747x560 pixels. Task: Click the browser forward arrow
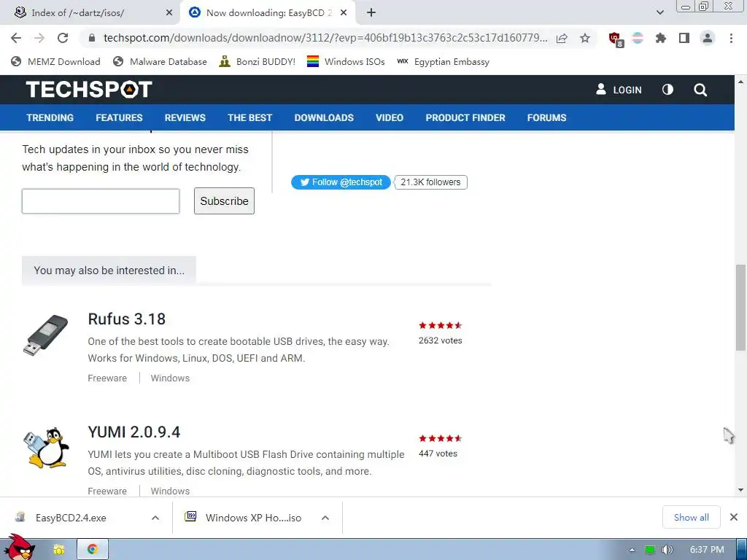pyautogui.click(x=39, y=38)
